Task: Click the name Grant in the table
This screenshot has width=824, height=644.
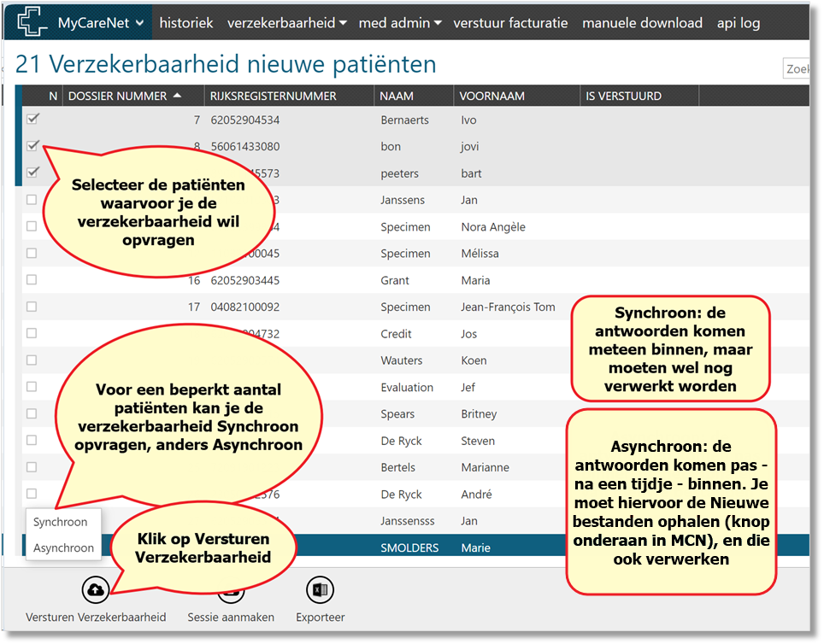Action: point(395,280)
